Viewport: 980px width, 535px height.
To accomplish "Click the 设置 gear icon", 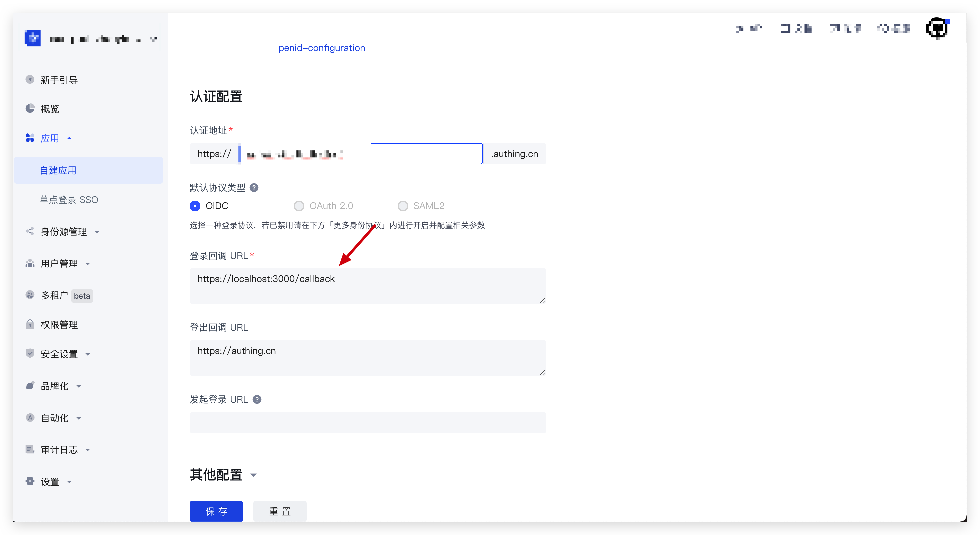I will [30, 481].
